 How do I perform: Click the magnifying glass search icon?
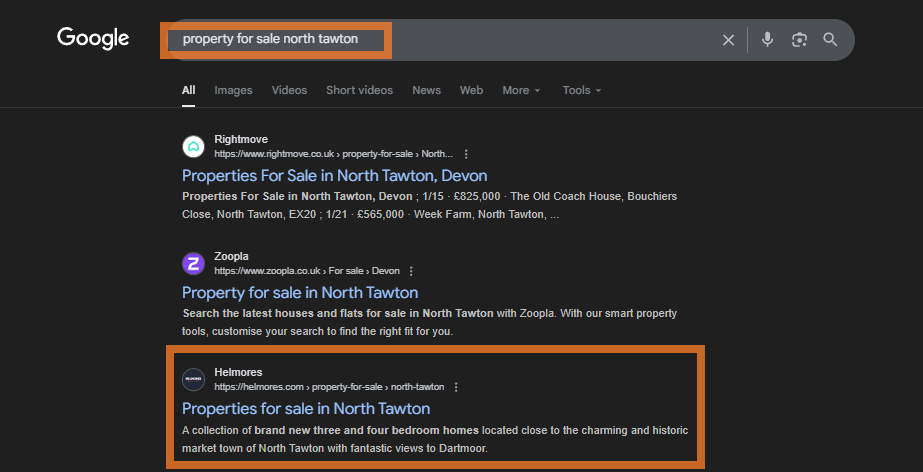830,40
